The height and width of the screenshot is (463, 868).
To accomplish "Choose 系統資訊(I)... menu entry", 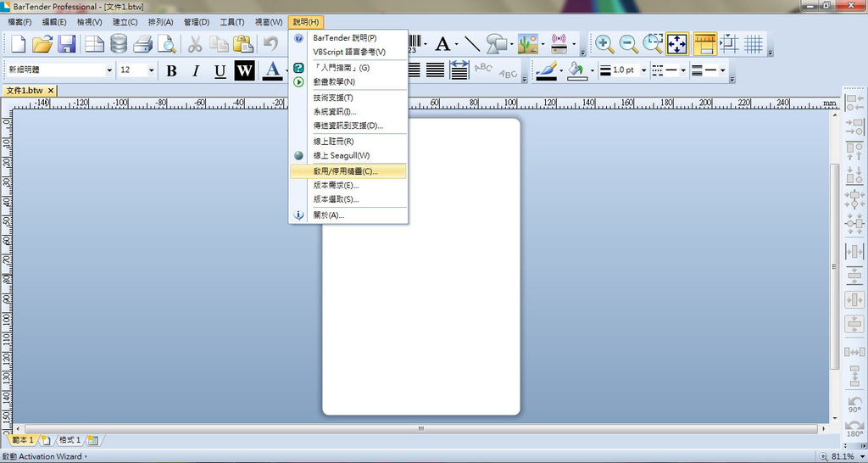I will 348,112.
